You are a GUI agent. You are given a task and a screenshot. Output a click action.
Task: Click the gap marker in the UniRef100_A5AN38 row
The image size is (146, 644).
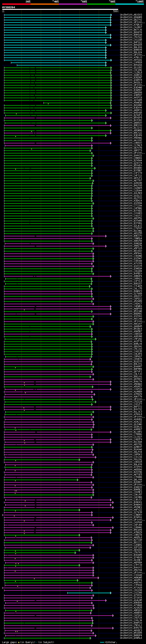(48, 103)
